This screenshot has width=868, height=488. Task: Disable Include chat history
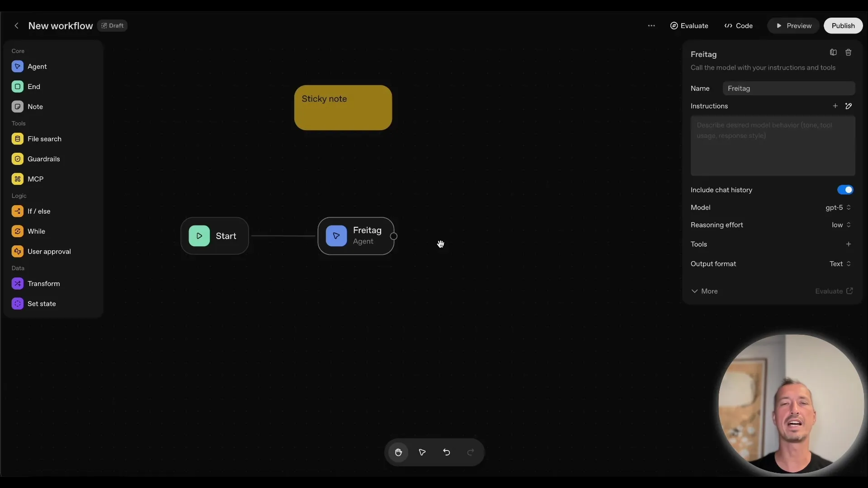click(845, 190)
